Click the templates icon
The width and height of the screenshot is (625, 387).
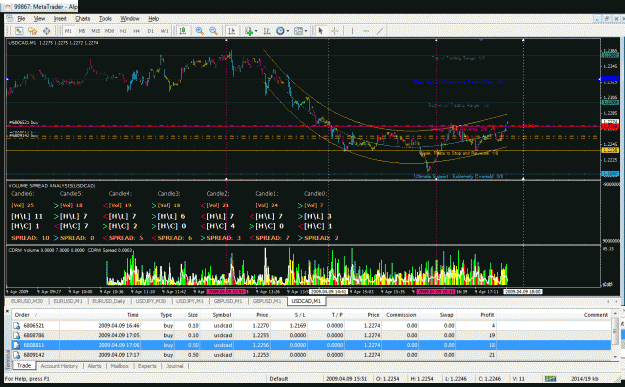[298, 31]
